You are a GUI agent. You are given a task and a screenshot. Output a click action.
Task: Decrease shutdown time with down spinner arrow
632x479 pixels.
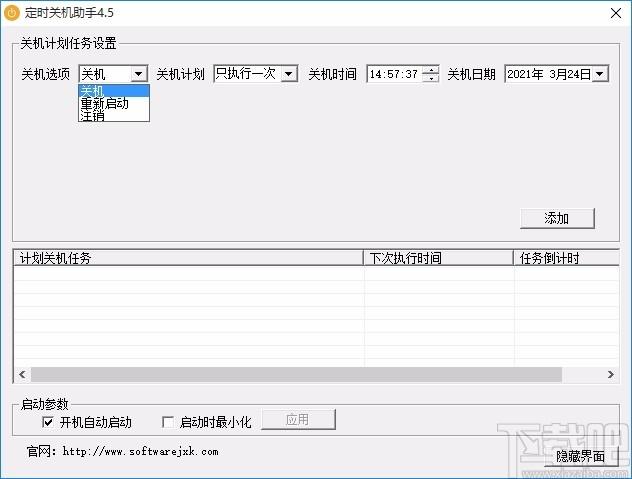(431, 78)
